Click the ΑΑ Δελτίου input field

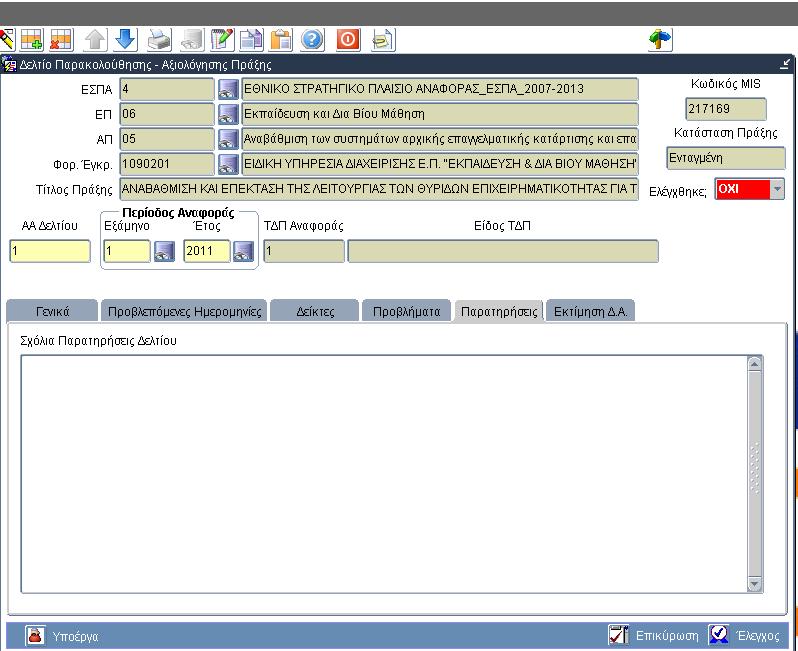pos(50,251)
